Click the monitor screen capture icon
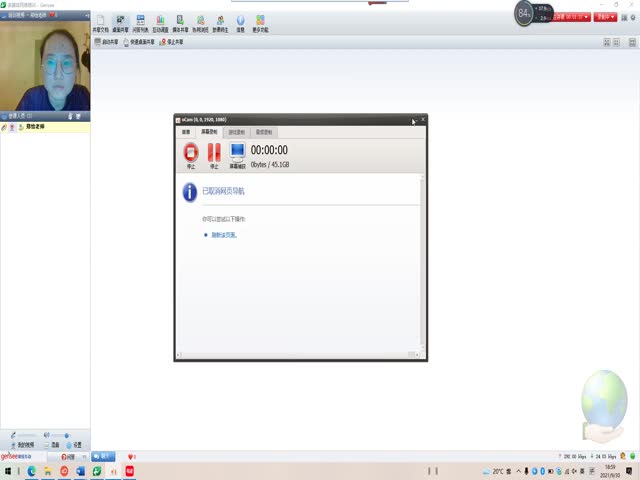The height and width of the screenshot is (480, 640). click(x=237, y=152)
